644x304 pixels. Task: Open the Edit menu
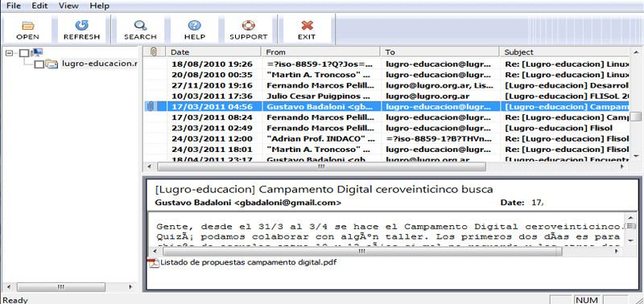(x=39, y=6)
